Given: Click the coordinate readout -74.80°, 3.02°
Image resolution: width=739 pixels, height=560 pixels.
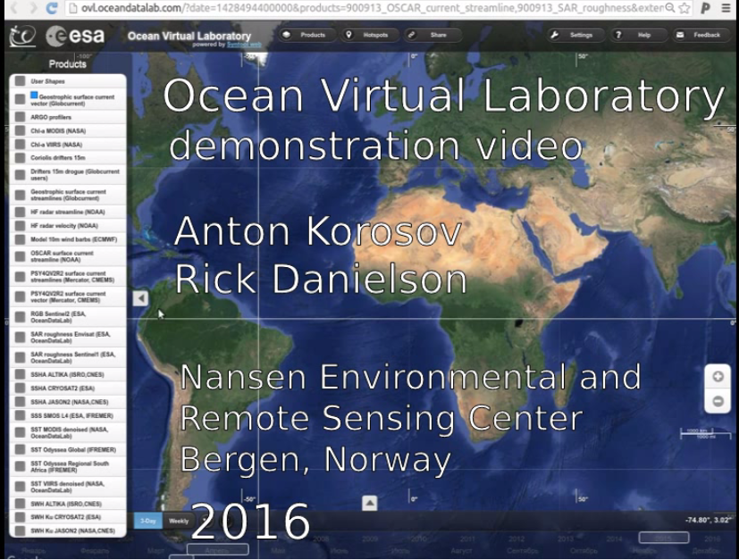Looking at the screenshot, I should click(x=708, y=520).
